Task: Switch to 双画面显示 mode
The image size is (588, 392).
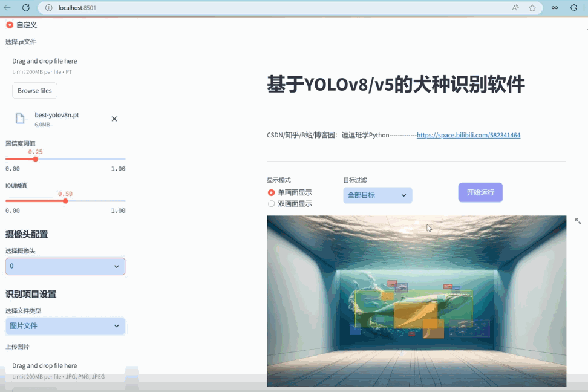Action: tap(270, 203)
